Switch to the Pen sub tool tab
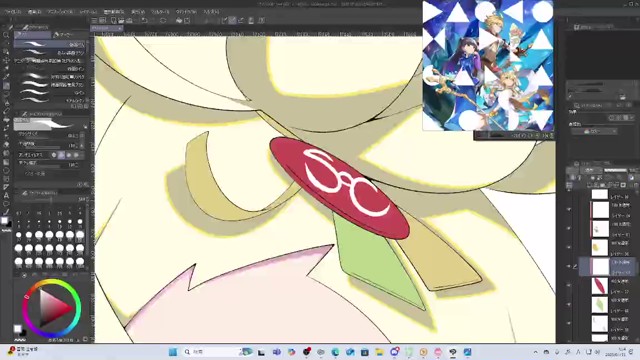640x360 pixels. pos(33,35)
